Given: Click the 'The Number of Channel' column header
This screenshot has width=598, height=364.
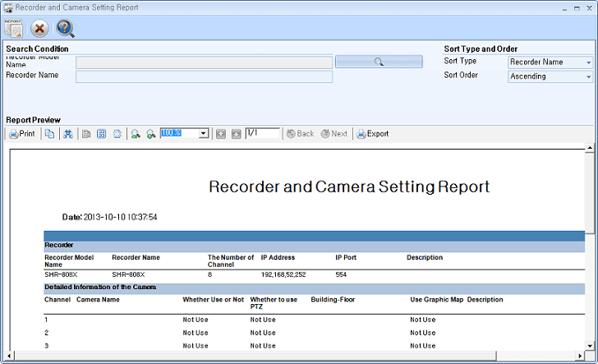Looking at the screenshot, I should [231, 261].
